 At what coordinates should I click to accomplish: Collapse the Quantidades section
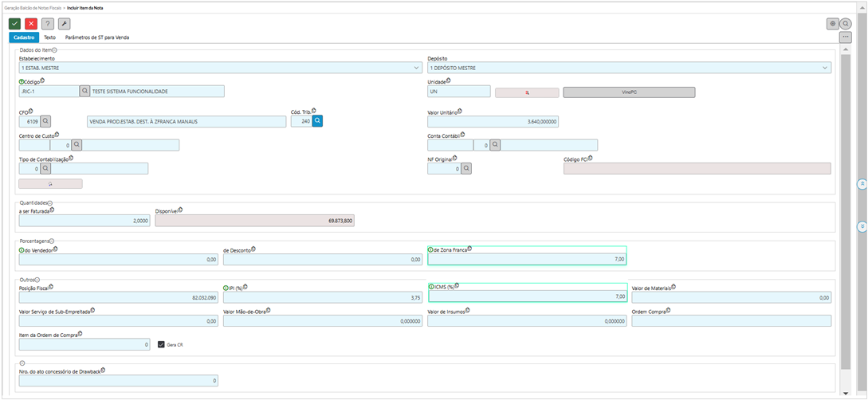point(49,203)
